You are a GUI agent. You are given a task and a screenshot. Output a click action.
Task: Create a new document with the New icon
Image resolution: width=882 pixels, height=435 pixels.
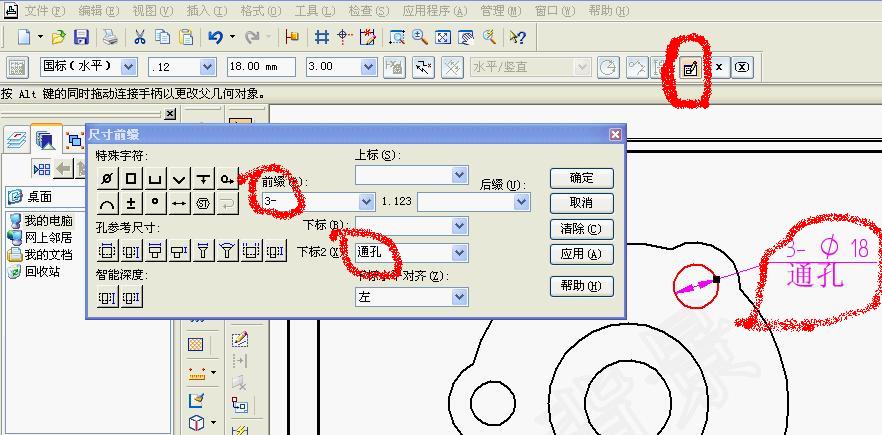tap(24, 37)
